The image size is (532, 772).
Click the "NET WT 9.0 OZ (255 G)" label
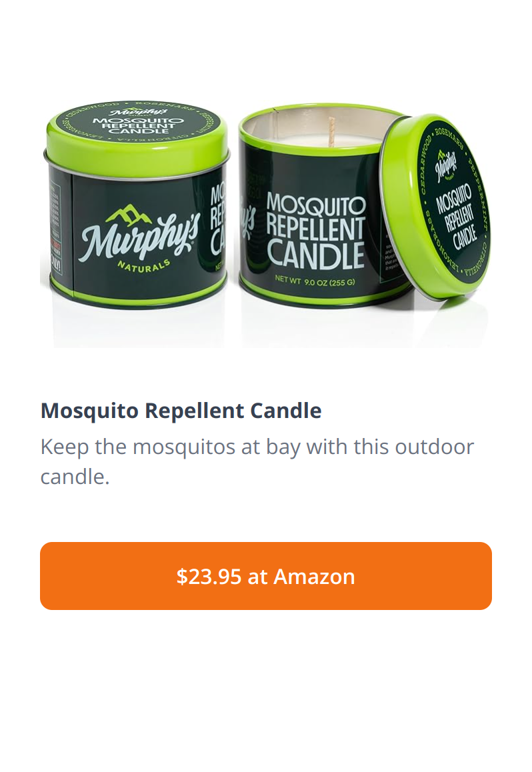[315, 282]
